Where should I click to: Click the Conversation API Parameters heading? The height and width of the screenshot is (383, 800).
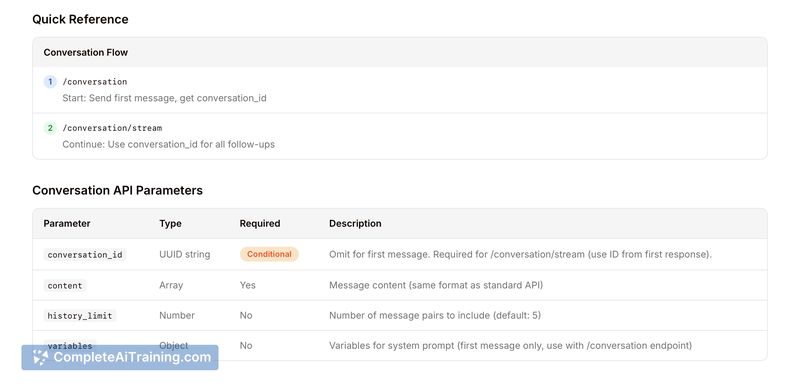[117, 190]
